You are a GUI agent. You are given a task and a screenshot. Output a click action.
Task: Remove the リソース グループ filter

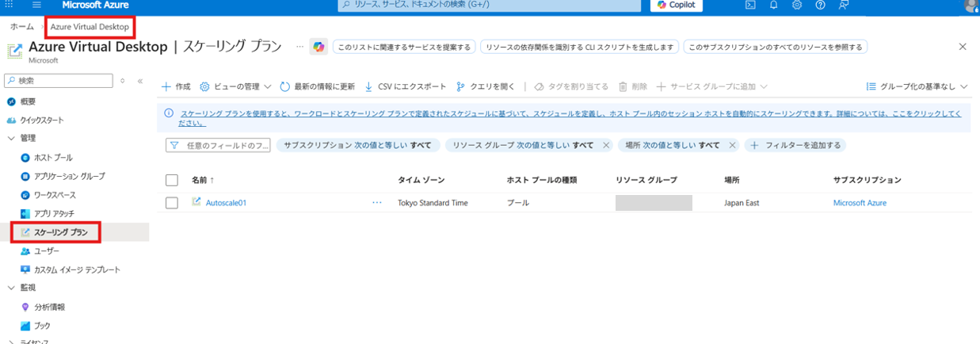(x=606, y=146)
